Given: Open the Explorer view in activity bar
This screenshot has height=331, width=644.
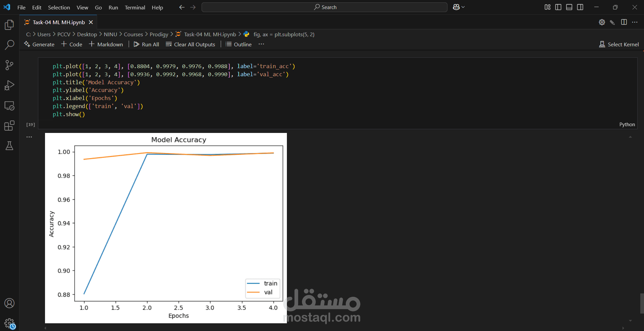Looking at the screenshot, I should click(x=9, y=25).
